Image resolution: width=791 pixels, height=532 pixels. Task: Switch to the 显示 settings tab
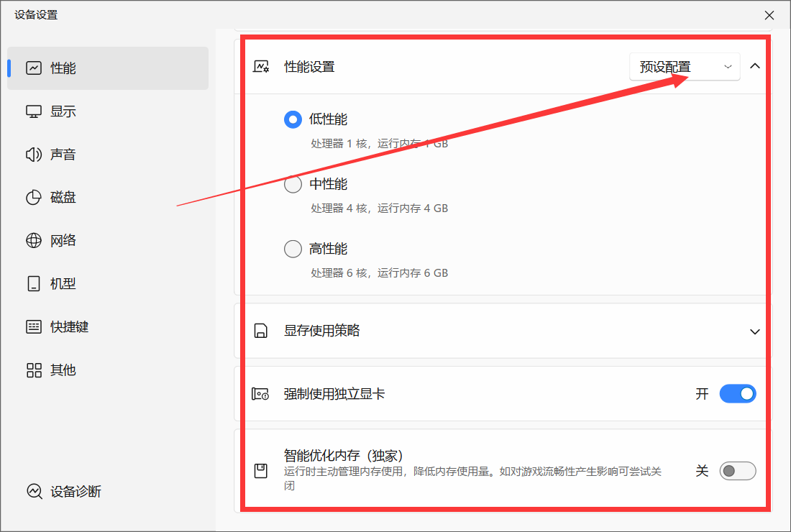coord(63,111)
